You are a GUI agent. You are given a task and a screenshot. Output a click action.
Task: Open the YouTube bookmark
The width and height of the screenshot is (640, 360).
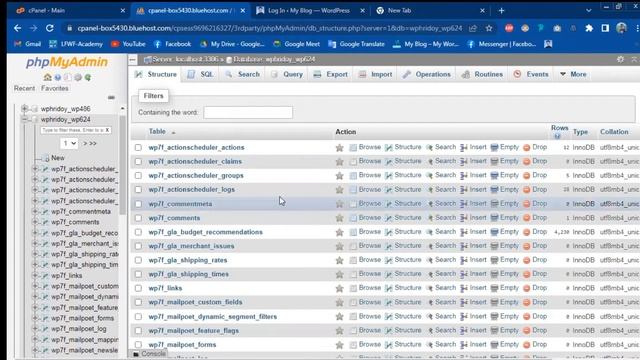128,44
